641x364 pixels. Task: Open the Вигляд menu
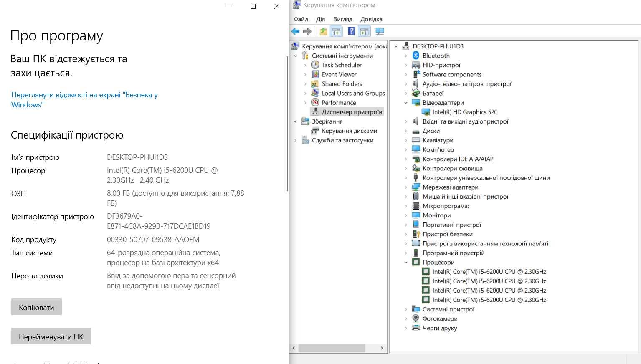pos(343,19)
